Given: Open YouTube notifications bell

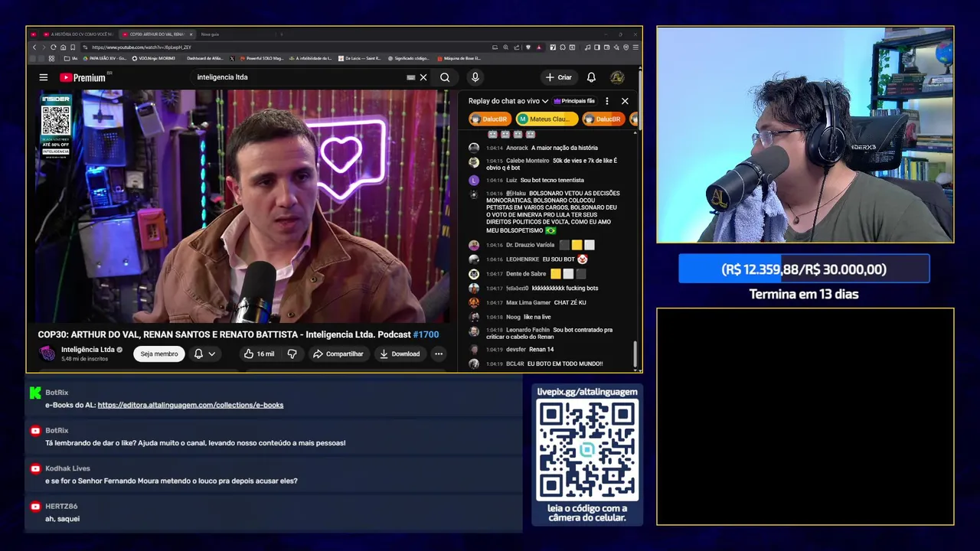Looking at the screenshot, I should [x=591, y=77].
